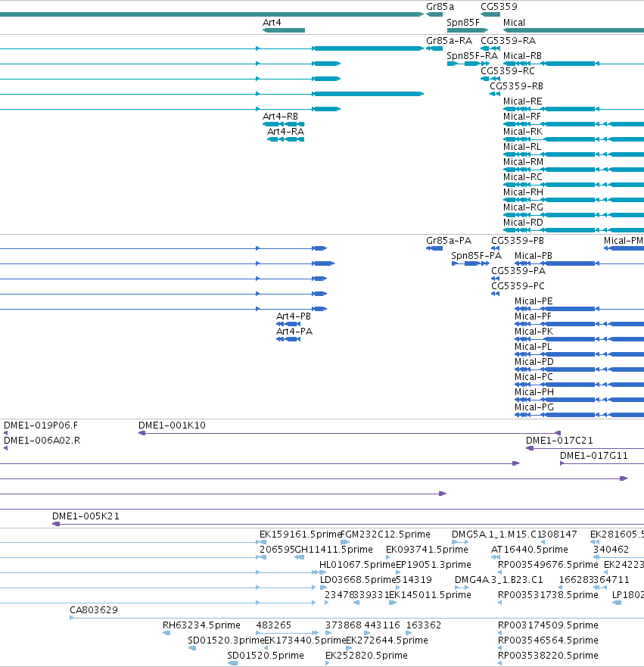Open EST LD03668.5prime
The image size is (644, 667).
pyautogui.click(x=358, y=580)
